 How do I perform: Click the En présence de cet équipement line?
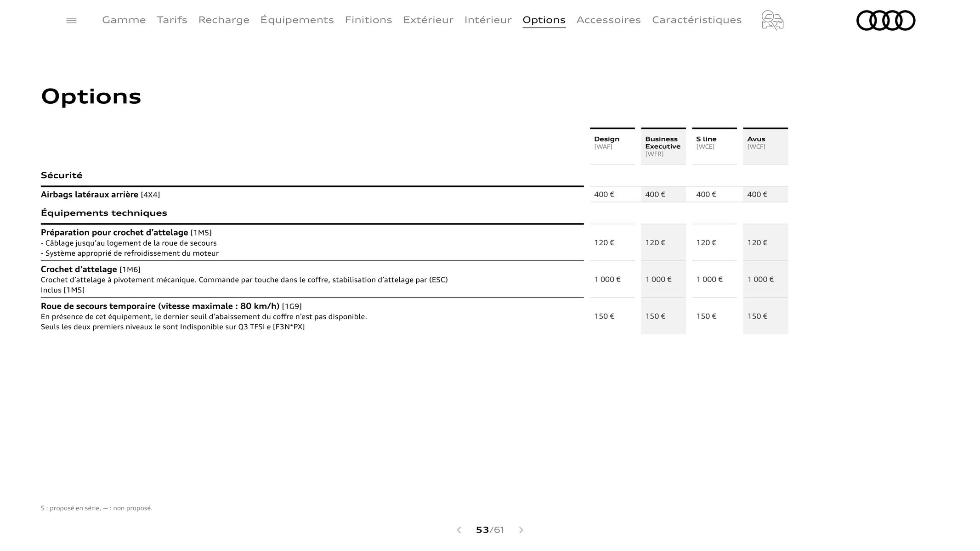coord(204,317)
